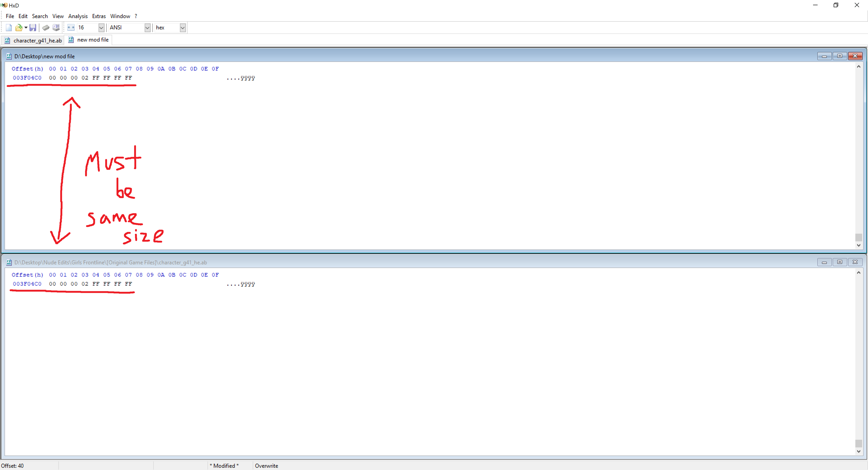This screenshot has width=868, height=470.
Task: Click the Save floppy disk icon
Action: (x=33, y=28)
